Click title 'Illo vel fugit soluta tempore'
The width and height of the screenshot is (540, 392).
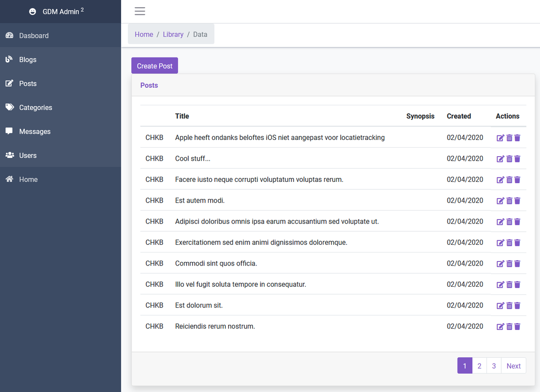pyautogui.click(x=240, y=284)
